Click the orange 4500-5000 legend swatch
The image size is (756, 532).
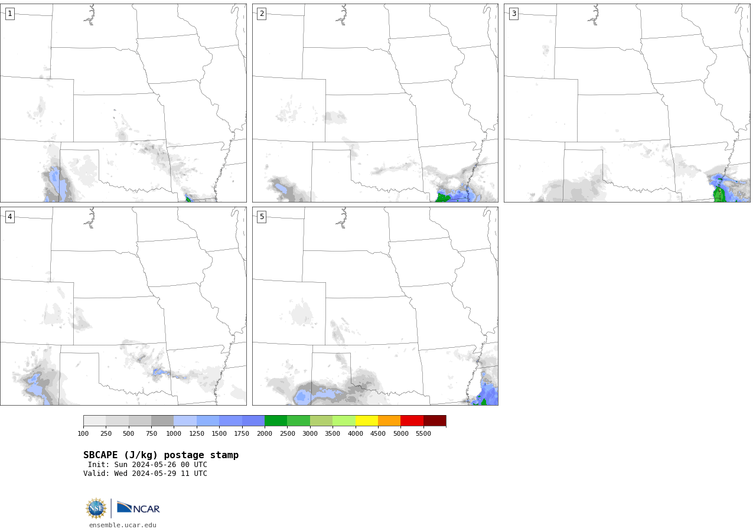pyautogui.click(x=389, y=420)
